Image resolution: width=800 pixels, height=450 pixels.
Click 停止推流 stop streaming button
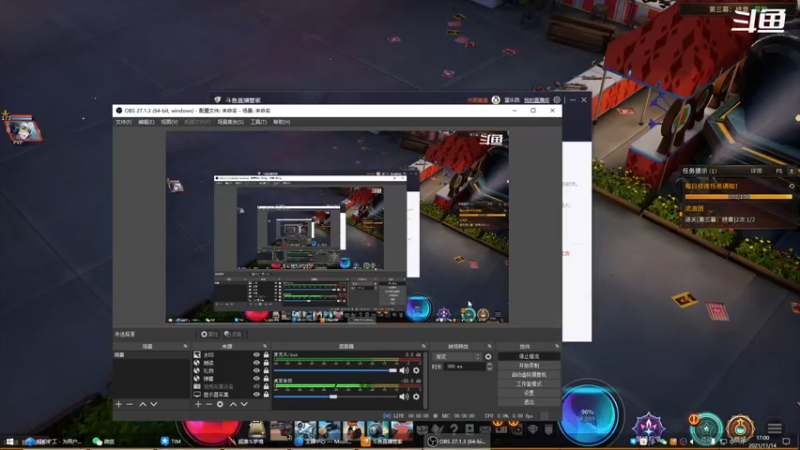[x=529, y=356]
